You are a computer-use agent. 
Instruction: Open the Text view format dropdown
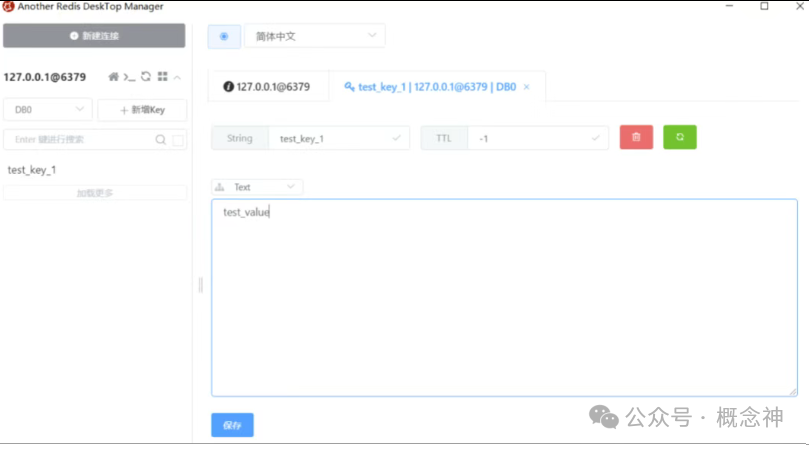257,187
